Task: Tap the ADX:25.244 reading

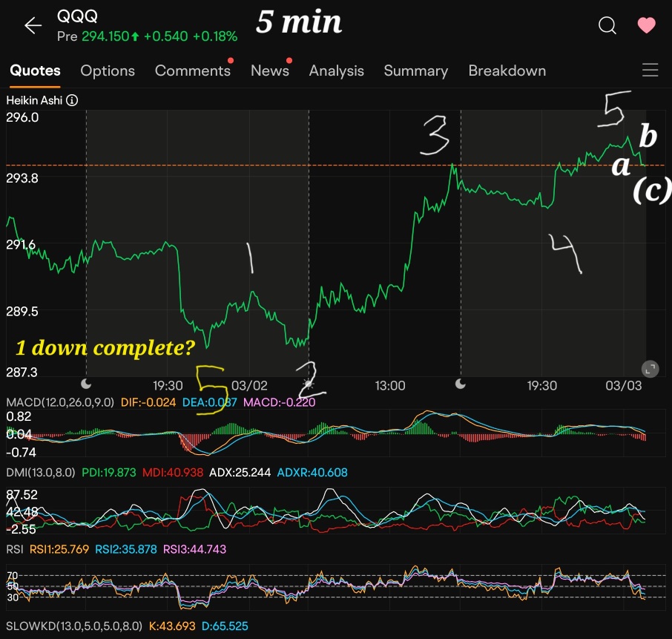Action: point(240,473)
